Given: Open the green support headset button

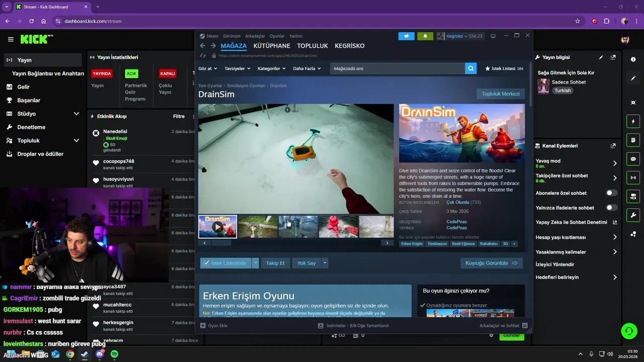Looking at the screenshot, I should [x=629, y=331].
